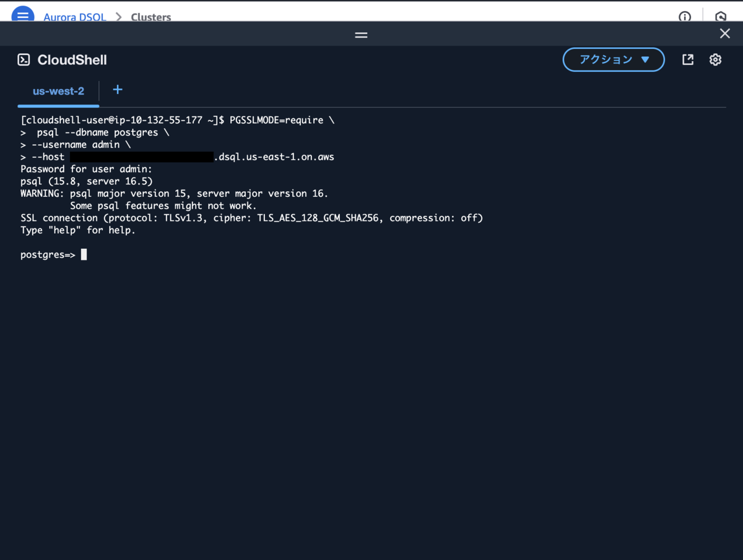
Task: Open the info panel icon in header
Action: (x=685, y=17)
